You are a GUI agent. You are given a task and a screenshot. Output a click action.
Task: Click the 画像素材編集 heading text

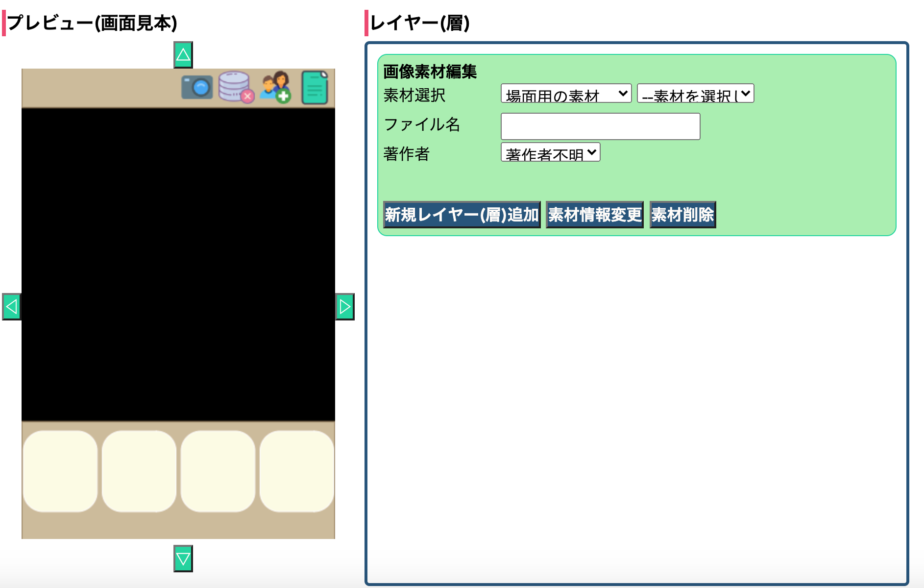(430, 72)
